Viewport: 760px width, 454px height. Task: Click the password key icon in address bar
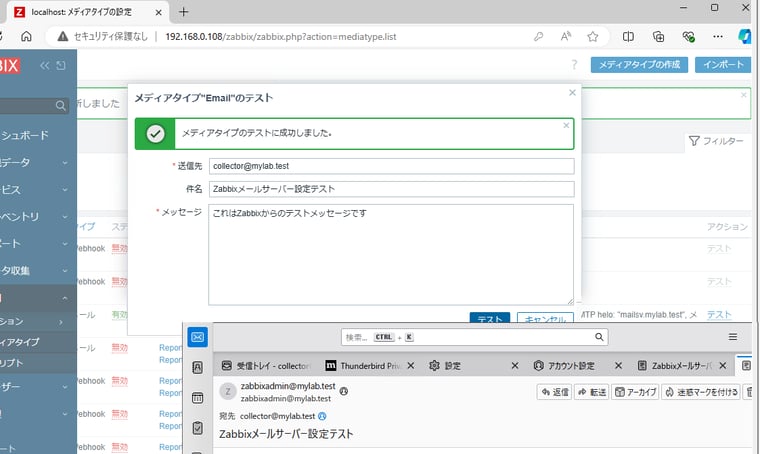[538, 36]
